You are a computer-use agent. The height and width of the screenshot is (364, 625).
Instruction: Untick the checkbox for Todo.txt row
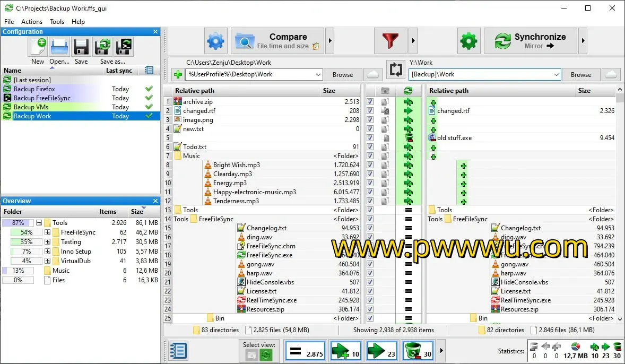click(x=370, y=147)
